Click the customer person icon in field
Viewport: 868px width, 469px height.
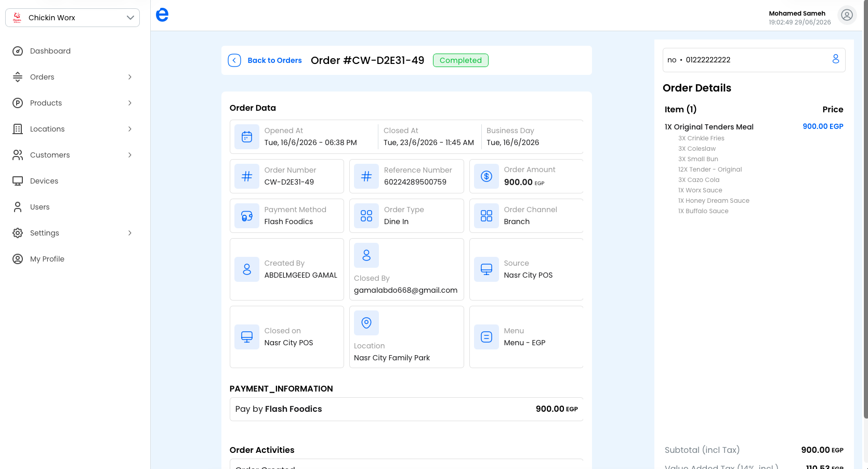(x=836, y=59)
